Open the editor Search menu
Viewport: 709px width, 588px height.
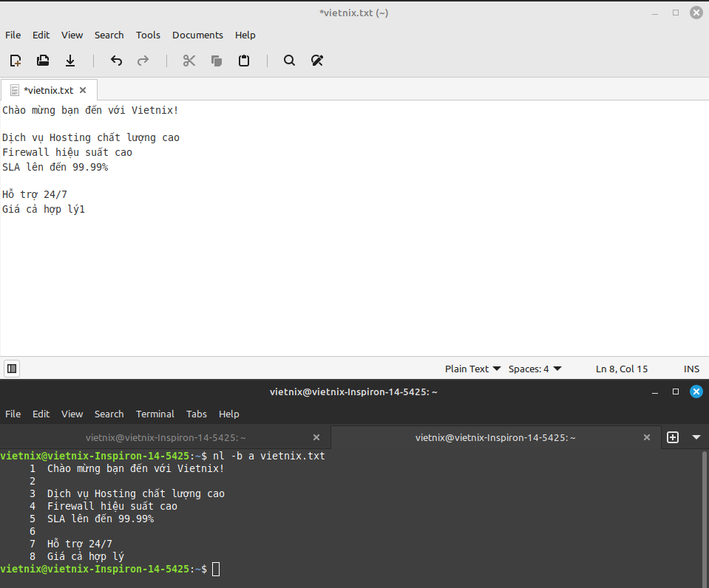point(109,35)
